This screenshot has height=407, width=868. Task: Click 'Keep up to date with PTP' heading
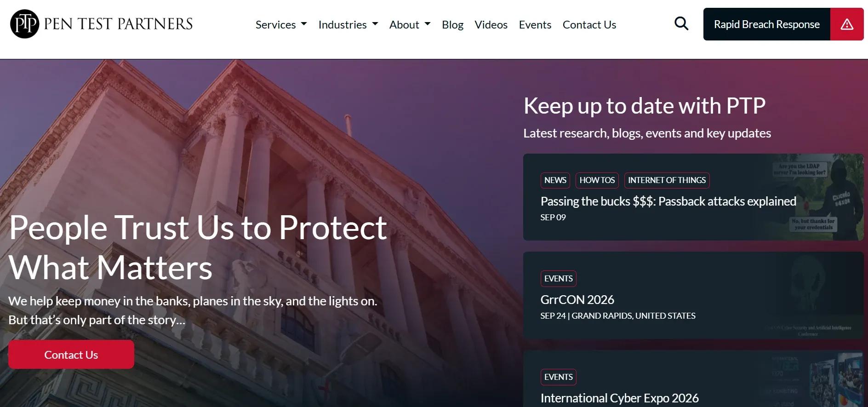tap(645, 106)
